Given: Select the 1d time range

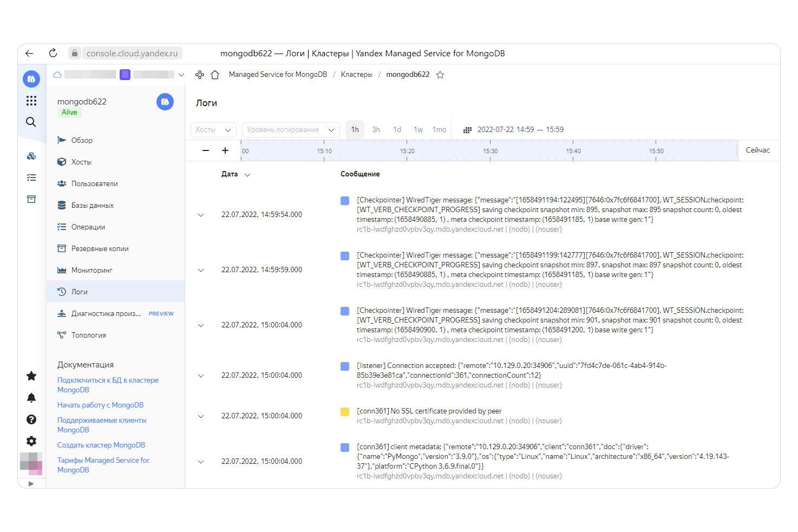Looking at the screenshot, I should [397, 130].
